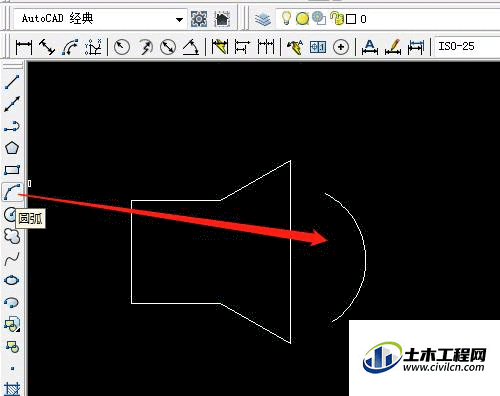Select the Polygon tool

coord(12,148)
